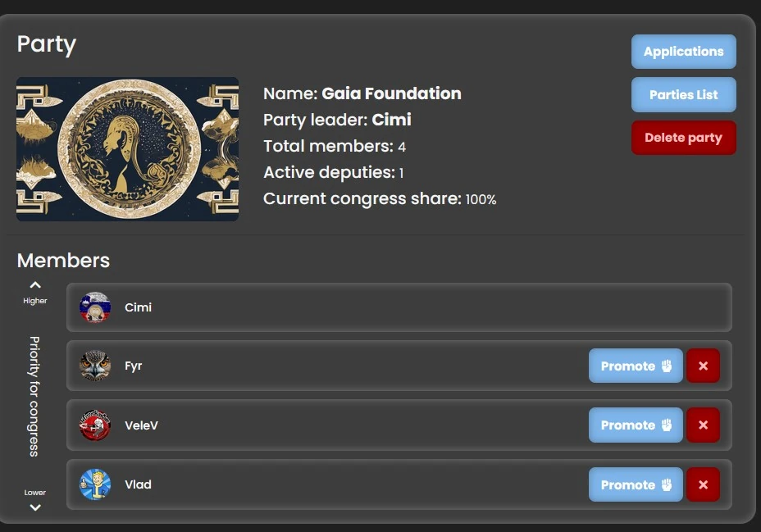
Task: Click the Higher priority chevron arrow
Action: tap(34, 284)
